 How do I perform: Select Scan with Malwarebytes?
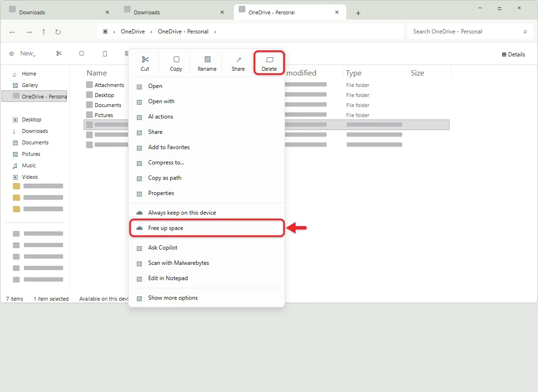tap(207, 263)
